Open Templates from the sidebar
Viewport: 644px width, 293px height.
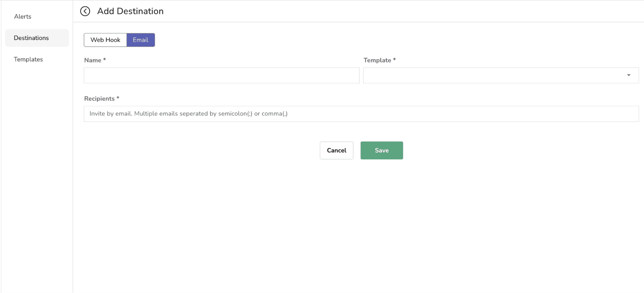point(28,59)
